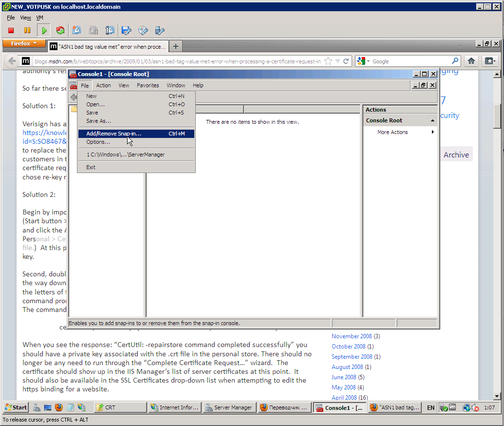Click the CD/DVD connect toolbar icon
Screen dimensions: 504x426
[x=143, y=31]
